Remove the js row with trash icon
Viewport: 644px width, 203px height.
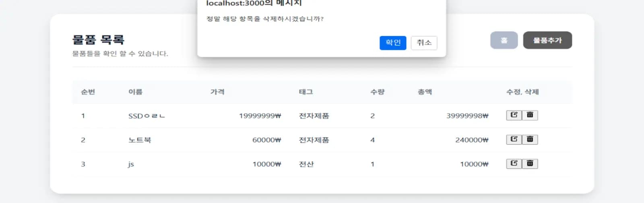[530, 164]
